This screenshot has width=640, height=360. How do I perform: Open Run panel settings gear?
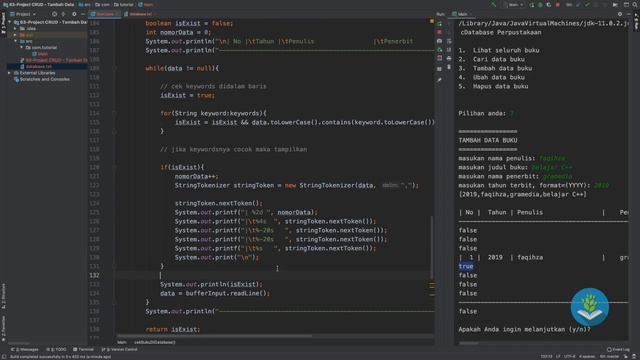620,14
